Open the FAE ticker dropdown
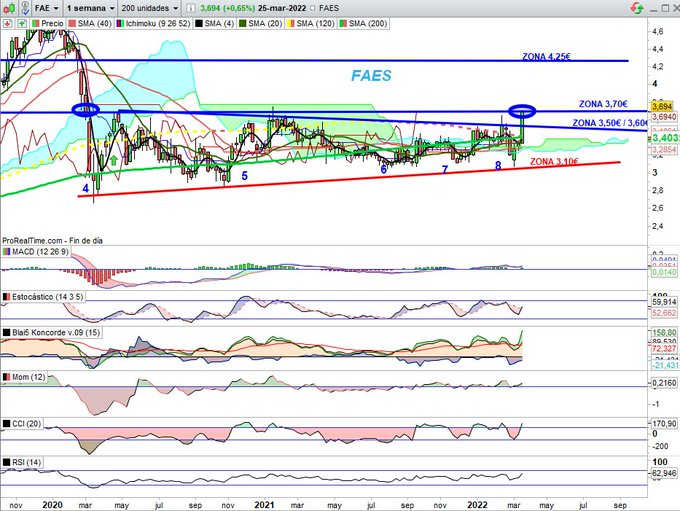The width and height of the screenshot is (680, 511). (x=47, y=8)
